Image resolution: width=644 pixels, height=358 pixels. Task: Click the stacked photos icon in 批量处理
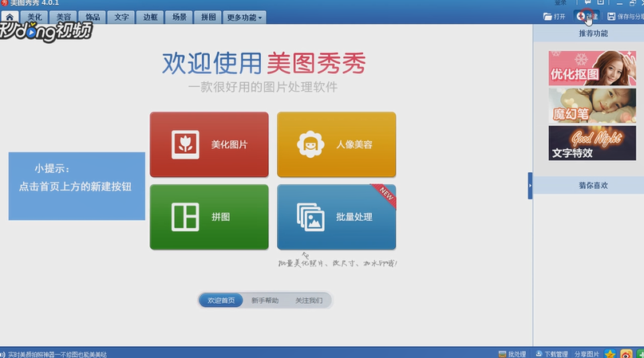pyautogui.click(x=310, y=217)
